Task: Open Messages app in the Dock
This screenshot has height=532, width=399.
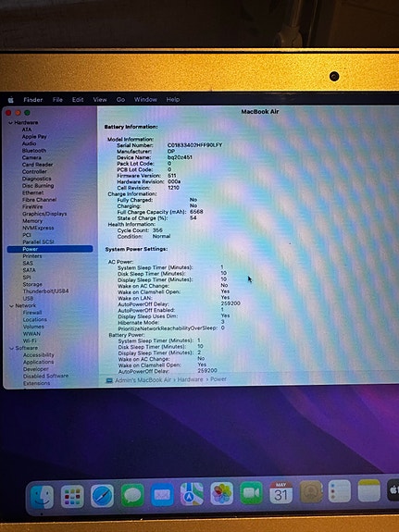Action: pyautogui.click(x=132, y=495)
